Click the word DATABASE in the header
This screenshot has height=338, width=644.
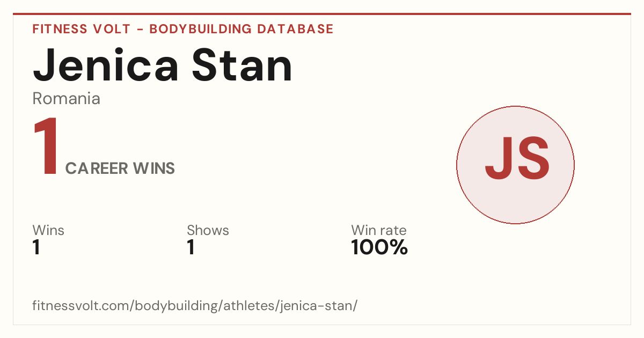point(295,29)
